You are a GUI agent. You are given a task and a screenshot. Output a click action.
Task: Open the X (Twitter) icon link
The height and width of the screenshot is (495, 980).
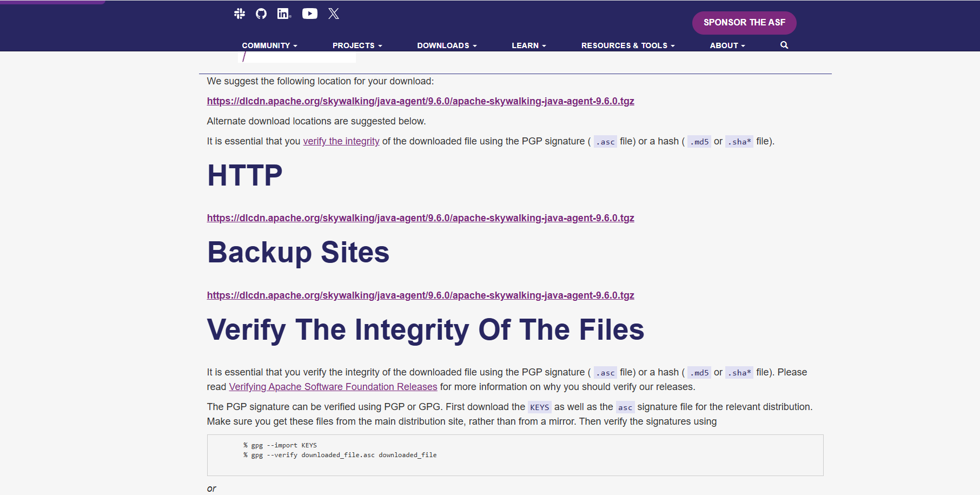coord(334,14)
